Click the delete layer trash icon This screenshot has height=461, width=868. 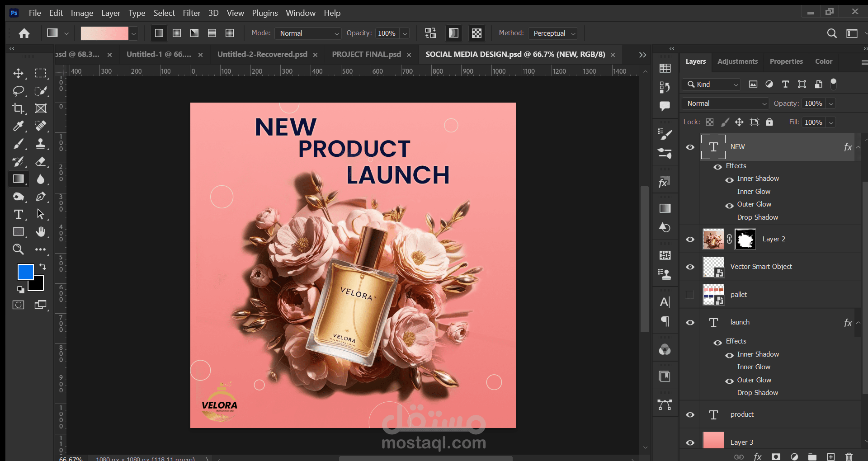(849, 456)
